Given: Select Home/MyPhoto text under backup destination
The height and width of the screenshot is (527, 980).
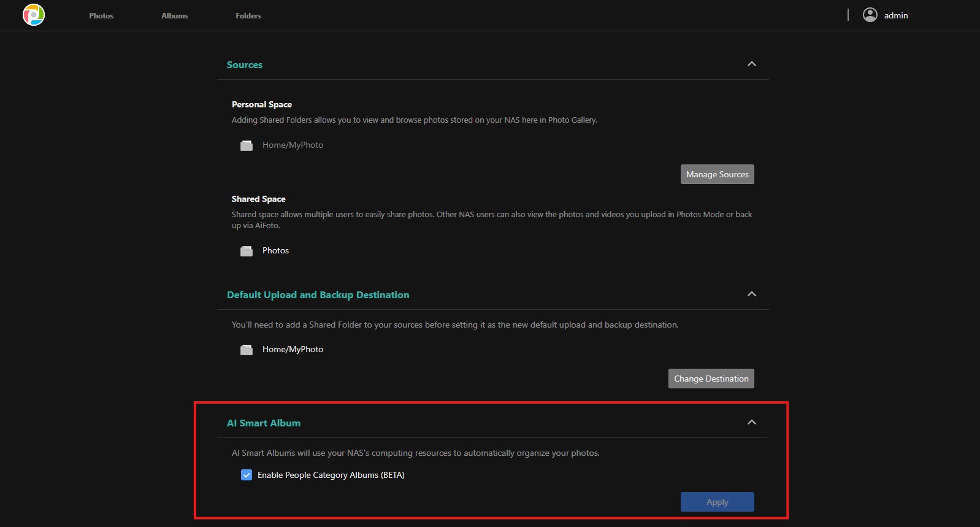Looking at the screenshot, I should [x=293, y=350].
